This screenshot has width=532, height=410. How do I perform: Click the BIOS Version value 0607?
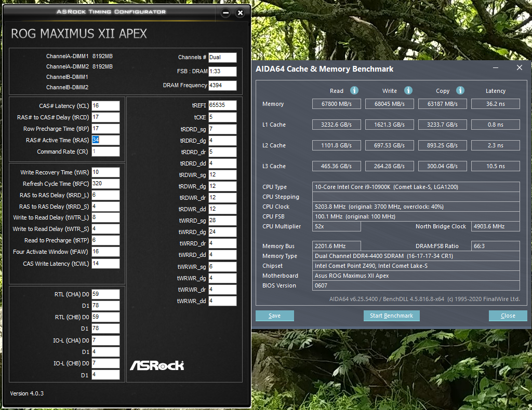pyautogui.click(x=416, y=285)
